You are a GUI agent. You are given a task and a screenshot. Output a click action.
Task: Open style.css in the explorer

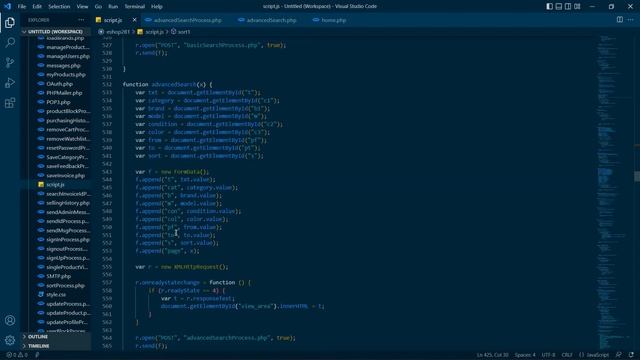pyautogui.click(x=56, y=295)
